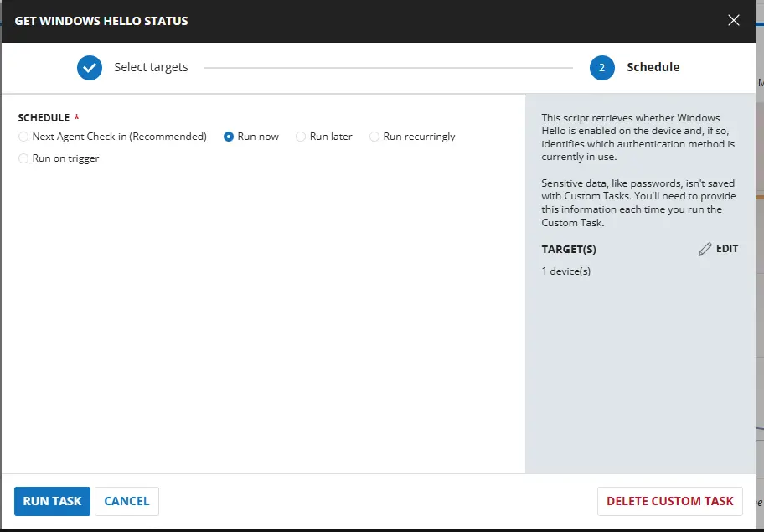Click the CANCEL button
This screenshot has height=532, width=764.
[126, 501]
